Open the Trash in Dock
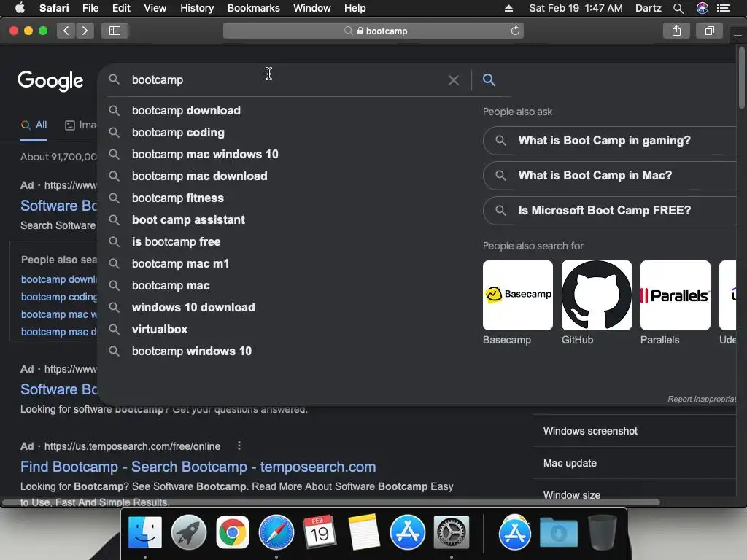Viewport: 747px width, 560px height. tap(602, 532)
